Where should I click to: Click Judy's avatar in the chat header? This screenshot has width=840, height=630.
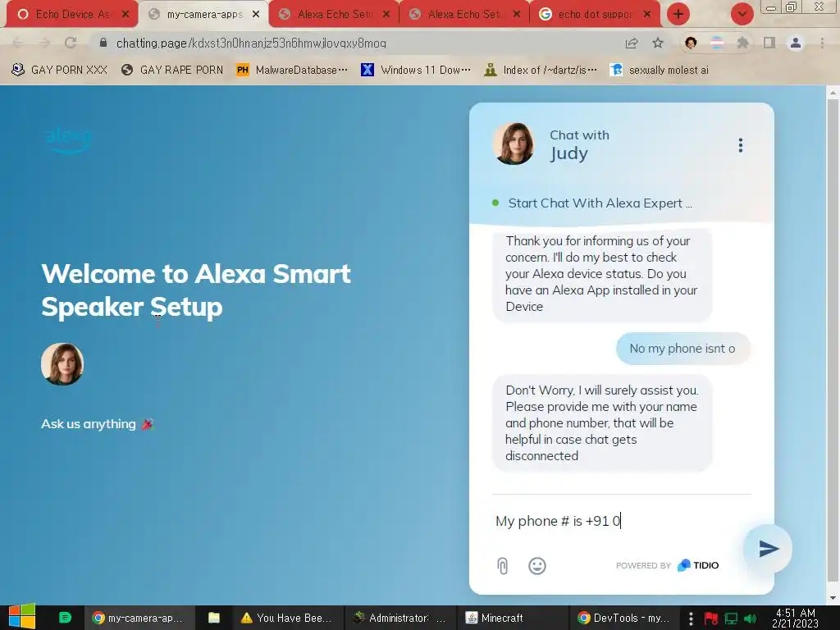click(514, 144)
